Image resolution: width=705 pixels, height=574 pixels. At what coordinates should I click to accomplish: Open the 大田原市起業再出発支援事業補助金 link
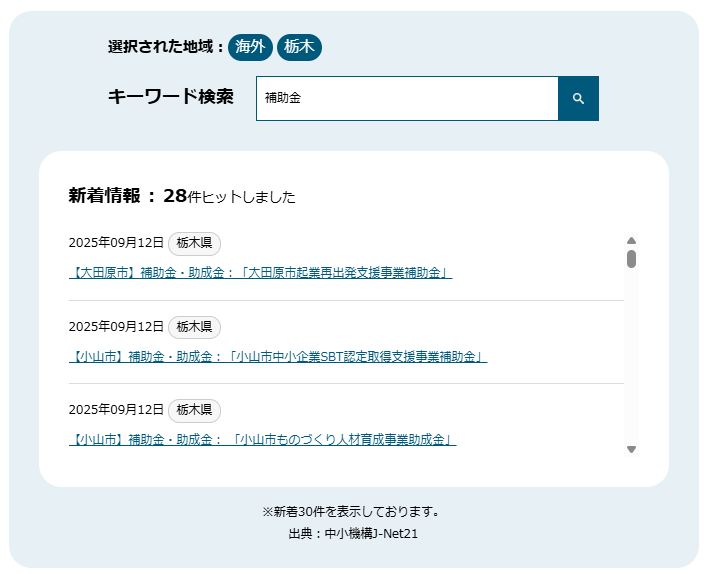point(260,273)
